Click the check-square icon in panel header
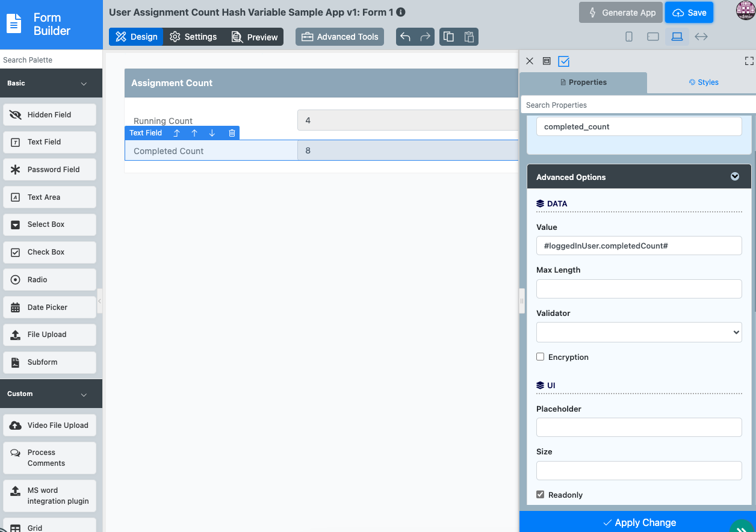Image resolution: width=756 pixels, height=532 pixels. 564,61
